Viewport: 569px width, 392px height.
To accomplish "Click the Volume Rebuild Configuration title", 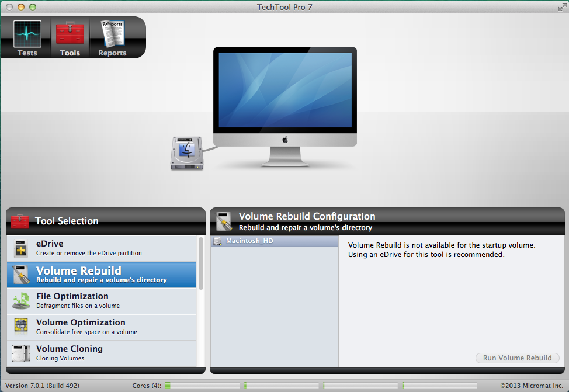I will click(307, 216).
